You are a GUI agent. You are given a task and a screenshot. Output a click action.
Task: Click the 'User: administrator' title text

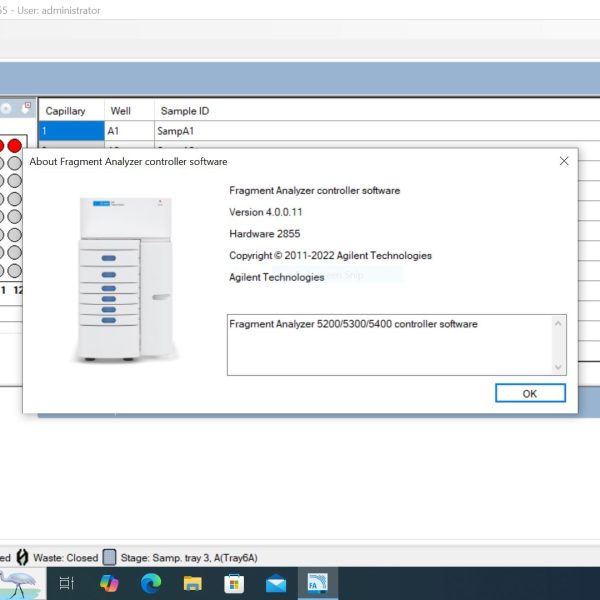[59, 10]
